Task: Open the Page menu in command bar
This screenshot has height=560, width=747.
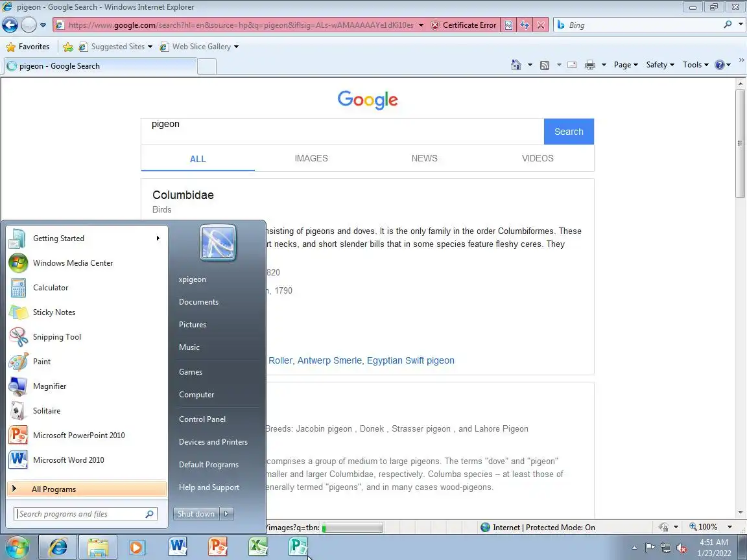Action: [626, 65]
